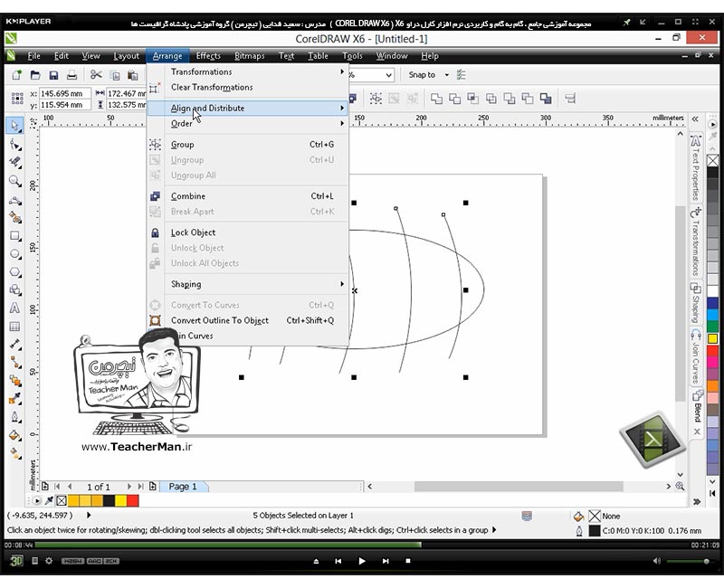Toggle KMPlayer mute speaker icon
The image size is (724, 588).
click(x=657, y=561)
